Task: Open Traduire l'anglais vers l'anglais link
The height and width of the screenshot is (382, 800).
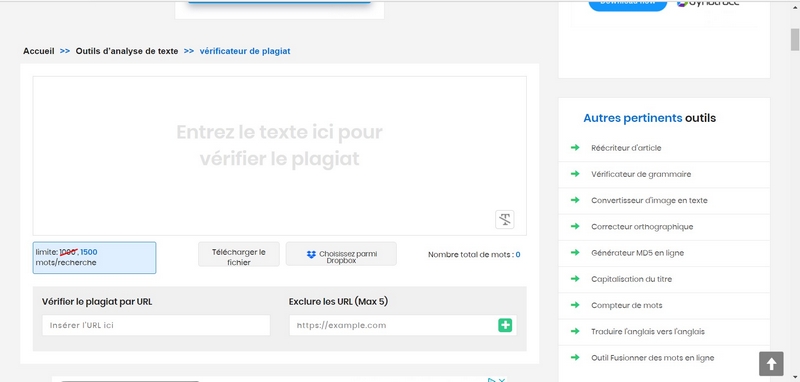Action: (x=647, y=332)
